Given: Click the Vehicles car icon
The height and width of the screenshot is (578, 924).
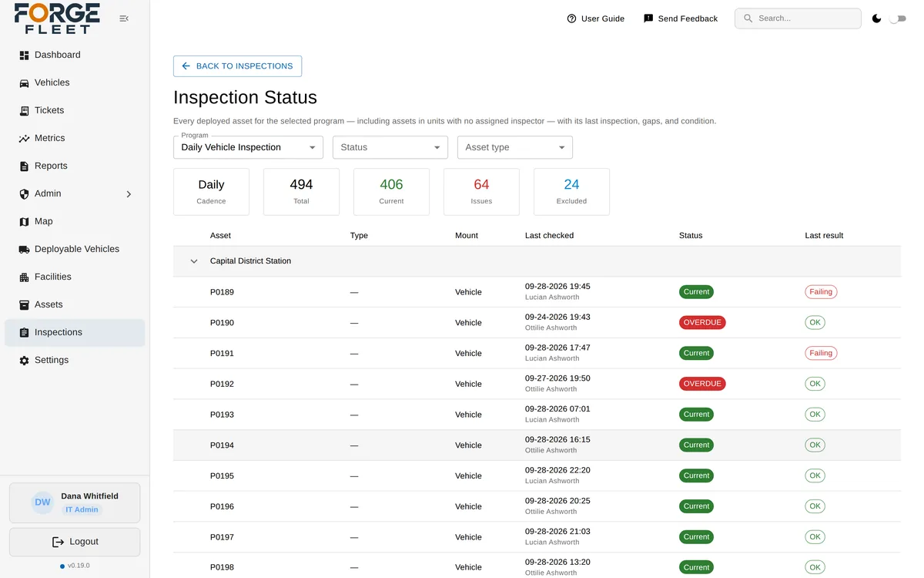Looking at the screenshot, I should coord(24,83).
